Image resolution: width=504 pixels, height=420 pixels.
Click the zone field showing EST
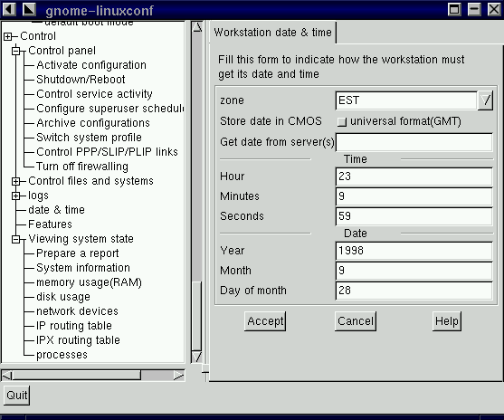tap(406, 100)
